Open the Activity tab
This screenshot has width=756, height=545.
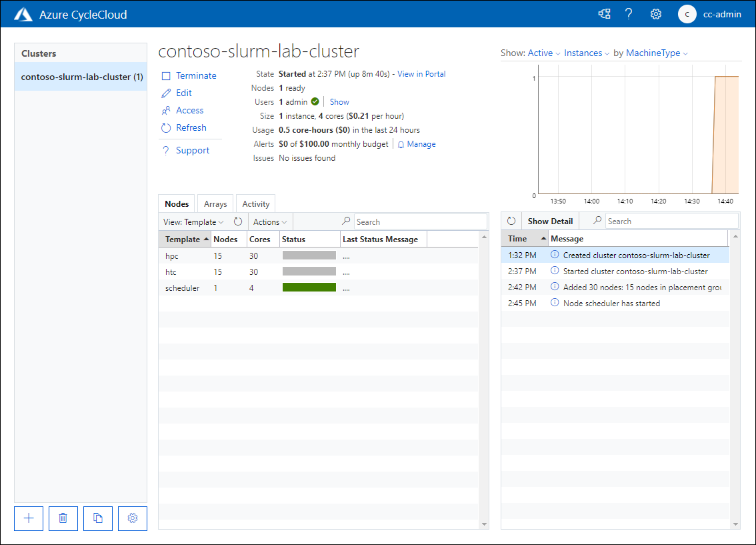pos(255,203)
